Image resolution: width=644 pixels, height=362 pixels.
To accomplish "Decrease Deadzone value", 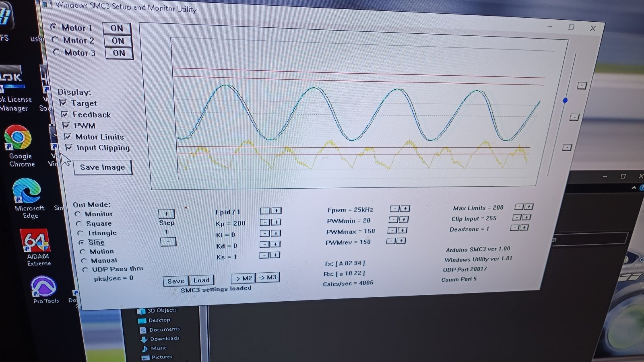I will (514, 228).
